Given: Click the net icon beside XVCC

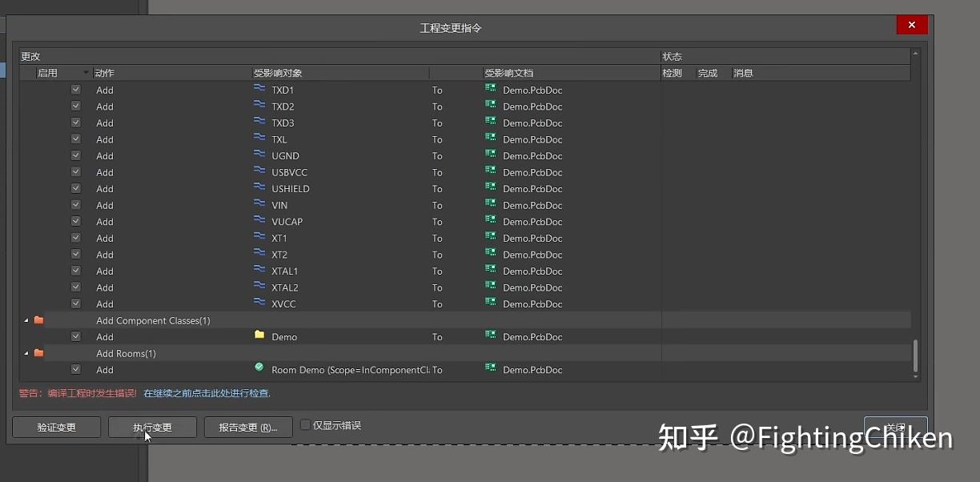Looking at the screenshot, I should (259, 302).
